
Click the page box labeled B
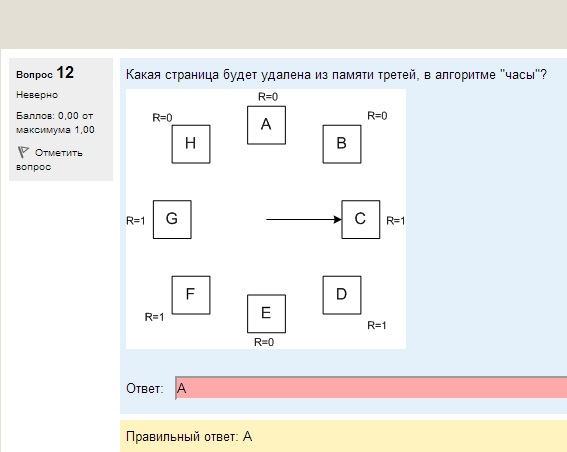[x=342, y=144]
